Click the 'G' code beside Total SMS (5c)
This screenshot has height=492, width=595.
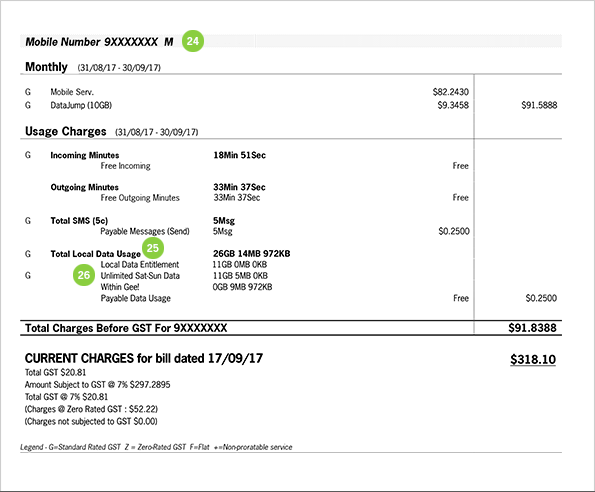click(x=28, y=221)
